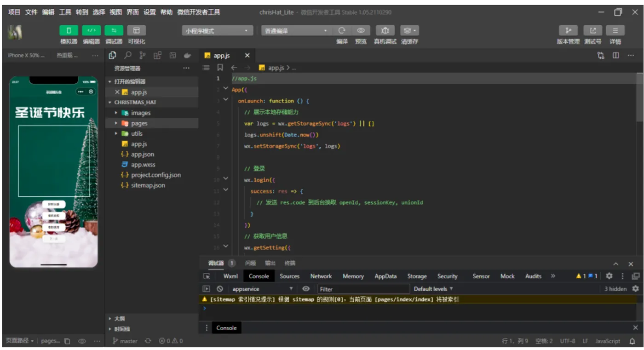This screenshot has height=350, width=644.
Task: Switch to the Storage devtools tab
Action: click(x=417, y=276)
